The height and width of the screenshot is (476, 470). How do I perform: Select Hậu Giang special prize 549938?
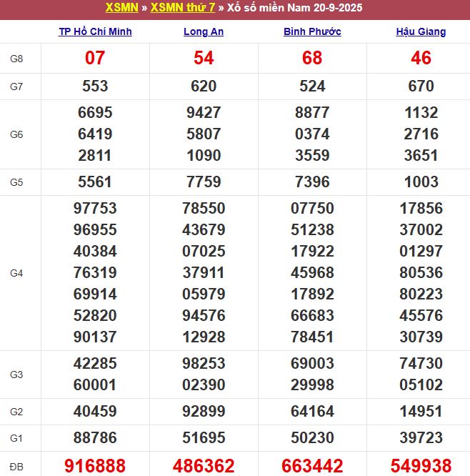pos(421,466)
